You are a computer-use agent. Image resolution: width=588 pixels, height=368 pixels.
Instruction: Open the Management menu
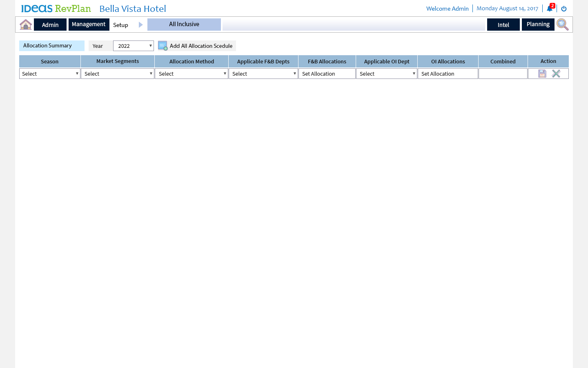89,25
